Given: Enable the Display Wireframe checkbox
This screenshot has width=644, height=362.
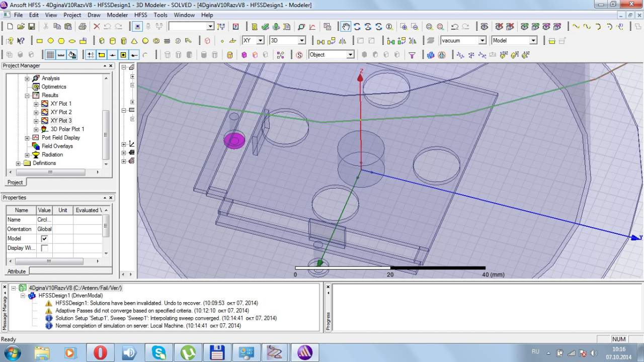Looking at the screenshot, I should [x=44, y=248].
